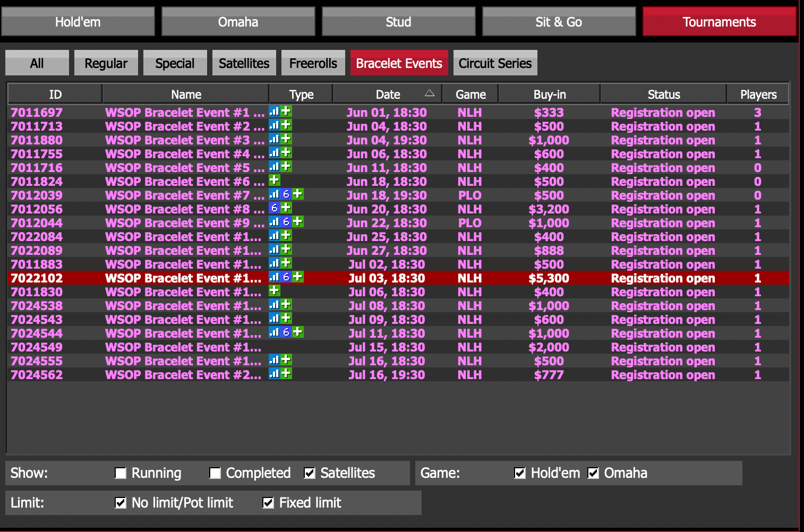Click the blue 6 icon in row 7024544
This screenshot has height=532, width=804.
[x=286, y=332]
